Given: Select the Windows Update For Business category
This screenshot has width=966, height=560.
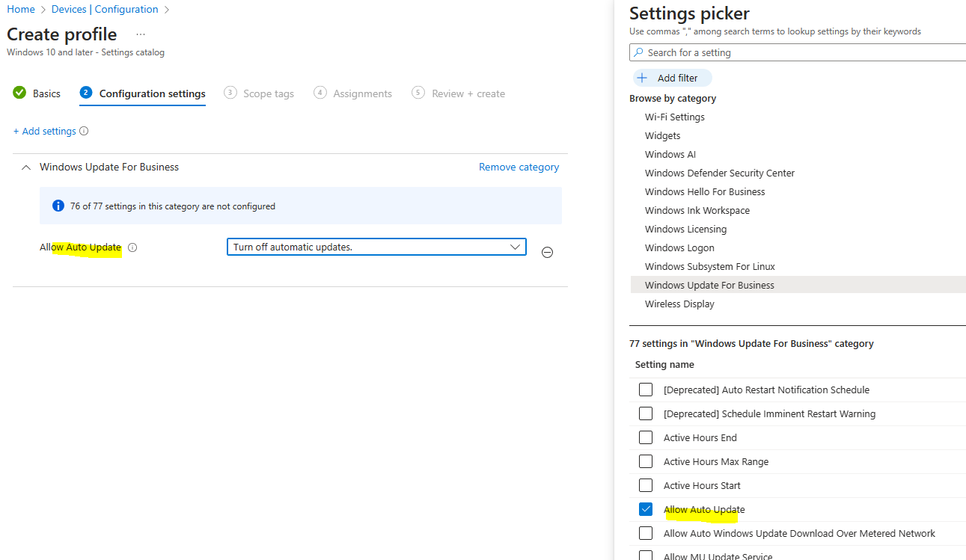Looking at the screenshot, I should pos(798,285).
